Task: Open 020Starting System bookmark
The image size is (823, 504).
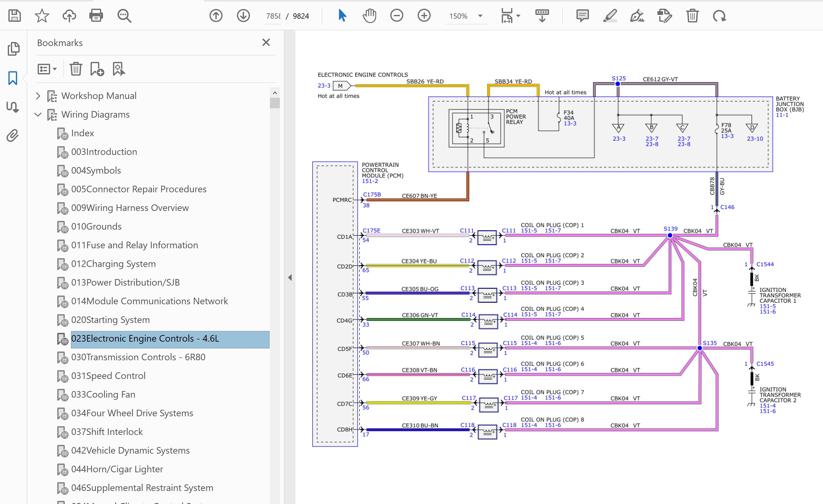Action: pyautogui.click(x=110, y=320)
